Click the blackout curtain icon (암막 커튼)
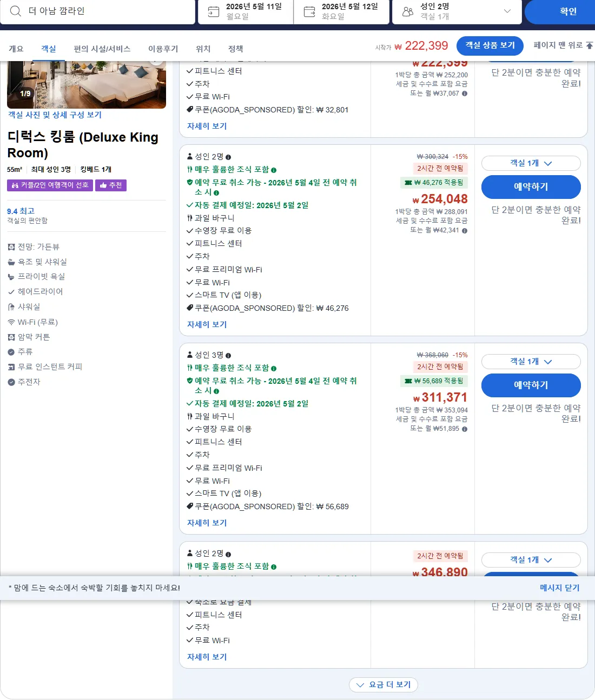The image size is (595, 700). [11, 337]
